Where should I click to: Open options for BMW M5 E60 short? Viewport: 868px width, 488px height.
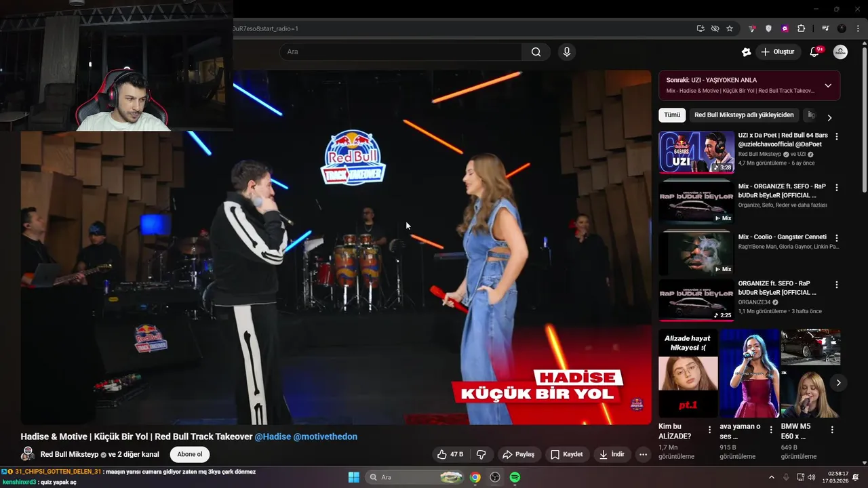click(832, 430)
